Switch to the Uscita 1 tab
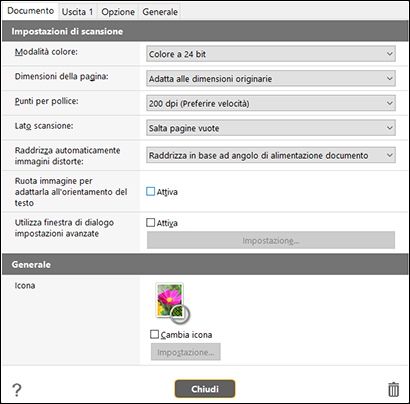410x404 pixels. point(77,12)
